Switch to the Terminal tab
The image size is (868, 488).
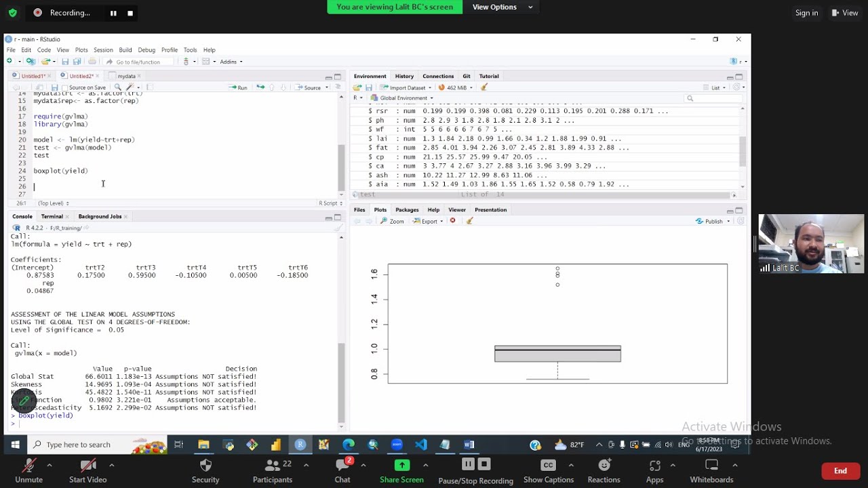click(52, 217)
